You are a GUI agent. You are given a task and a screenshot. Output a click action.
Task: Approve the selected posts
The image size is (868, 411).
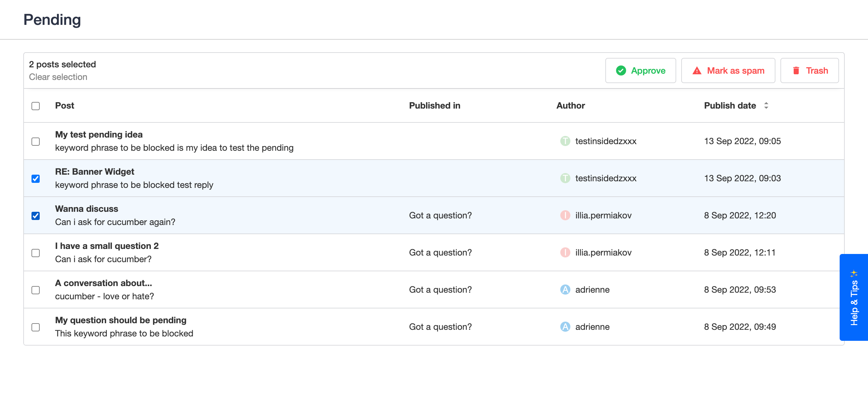pyautogui.click(x=641, y=71)
